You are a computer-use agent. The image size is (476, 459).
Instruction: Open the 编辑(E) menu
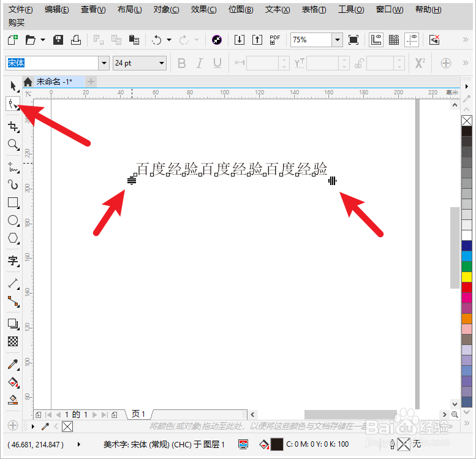[57, 10]
